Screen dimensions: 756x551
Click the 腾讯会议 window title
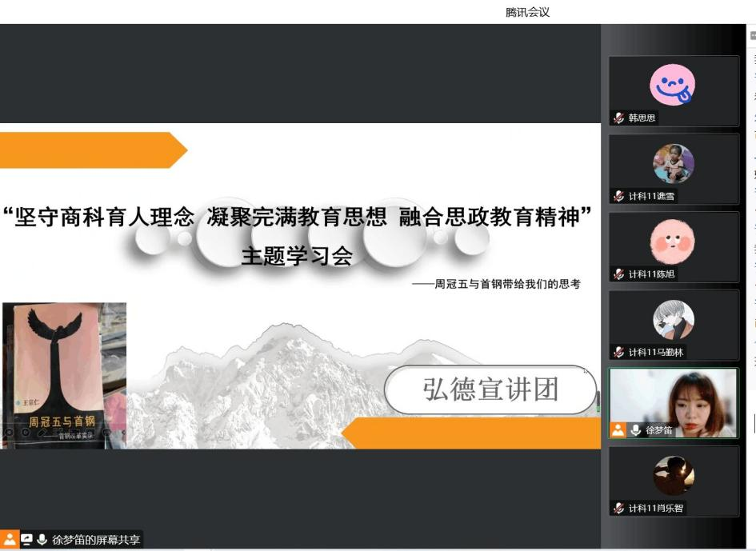tap(527, 12)
